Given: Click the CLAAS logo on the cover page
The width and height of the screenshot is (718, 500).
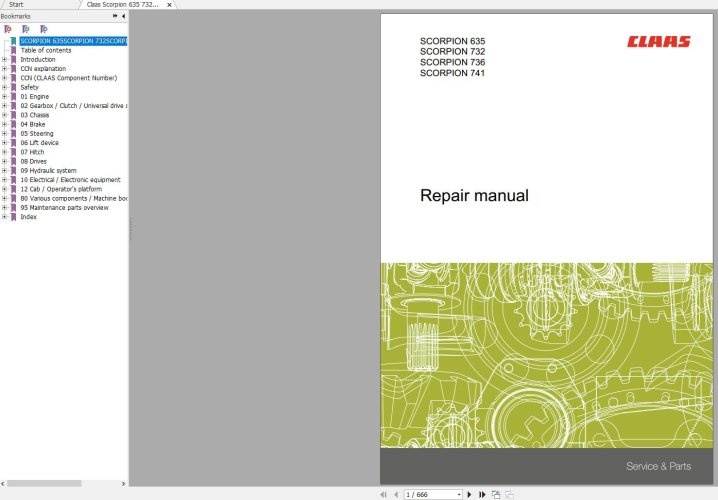Looking at the screenshot, I should coord(659,42).
